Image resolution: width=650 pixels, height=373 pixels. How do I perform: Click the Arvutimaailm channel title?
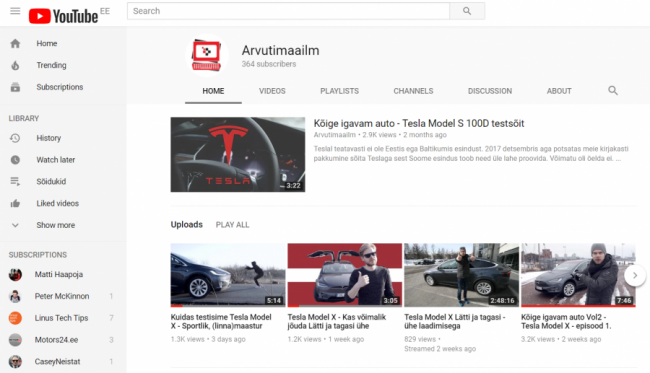click(281, 51)
